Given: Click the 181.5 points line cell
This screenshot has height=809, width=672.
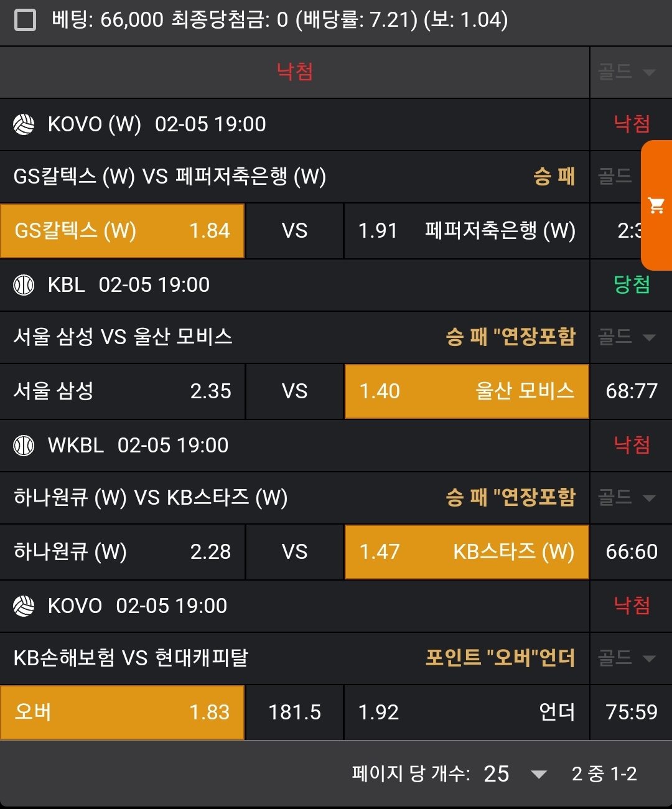Looking at the screenshot, I should point(294,713).
